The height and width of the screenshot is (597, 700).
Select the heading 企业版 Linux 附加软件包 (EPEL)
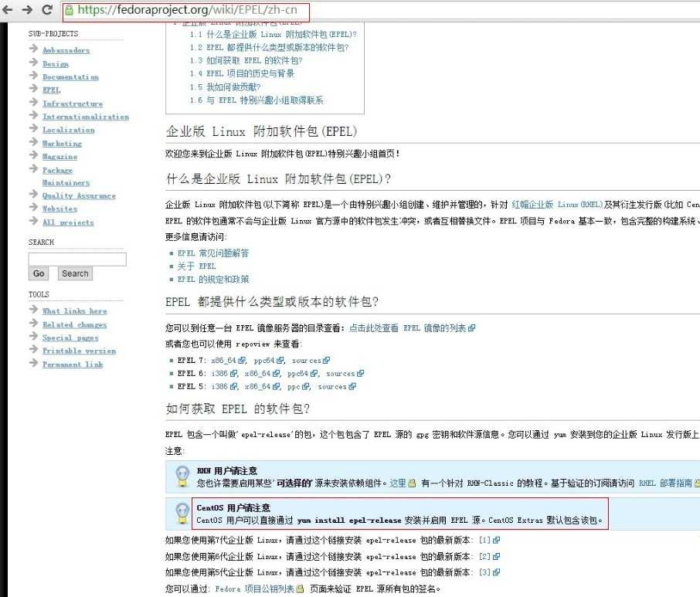[x=262, y=131]
